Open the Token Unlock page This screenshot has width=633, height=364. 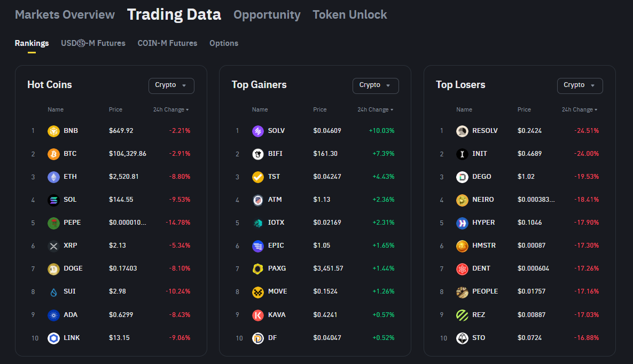pyautogui.click(x=350, y=15)
